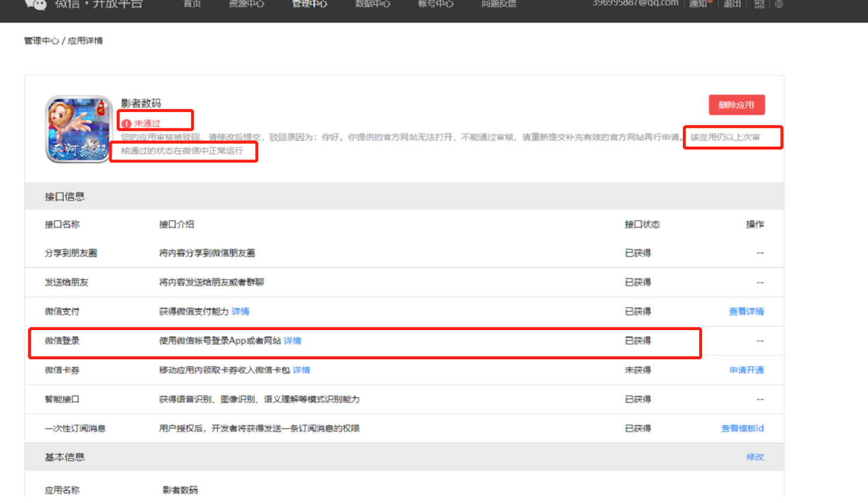Screen dimensions: 868x503
Task: Open 详情 link in the 微信登录 row
Action: [x=293, y=341]
